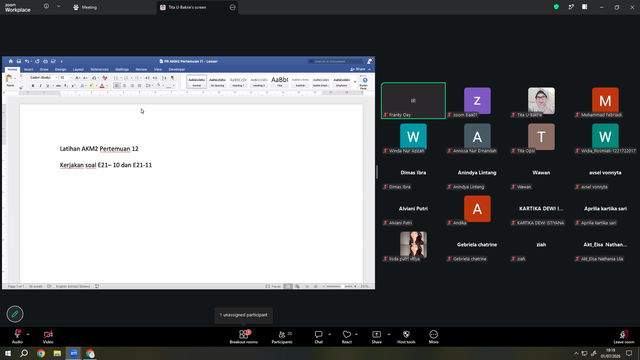Screen dimensions: 640x360
Task: Click the Print icon in Word title bar
Action: pyautogui.click(x=45, y=61)
